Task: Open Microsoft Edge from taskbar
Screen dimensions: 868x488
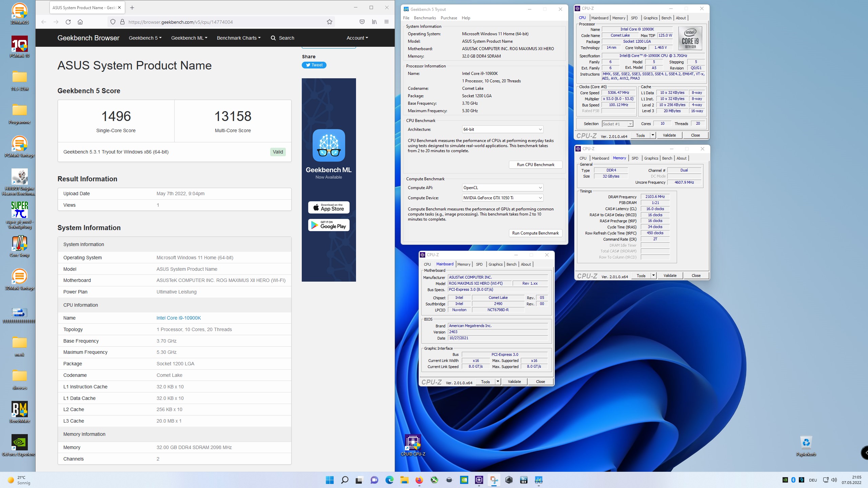Action: (x=389, y=480)
